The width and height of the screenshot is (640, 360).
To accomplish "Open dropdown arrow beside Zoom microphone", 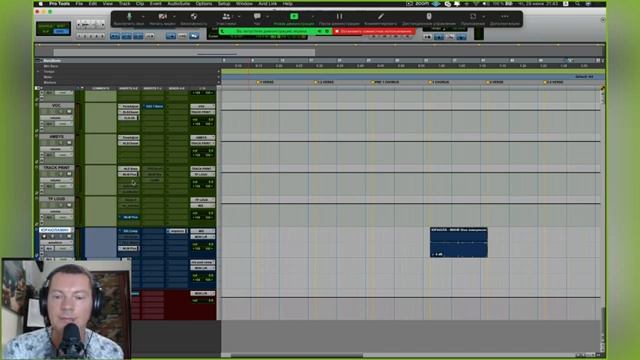I will 143,17.
